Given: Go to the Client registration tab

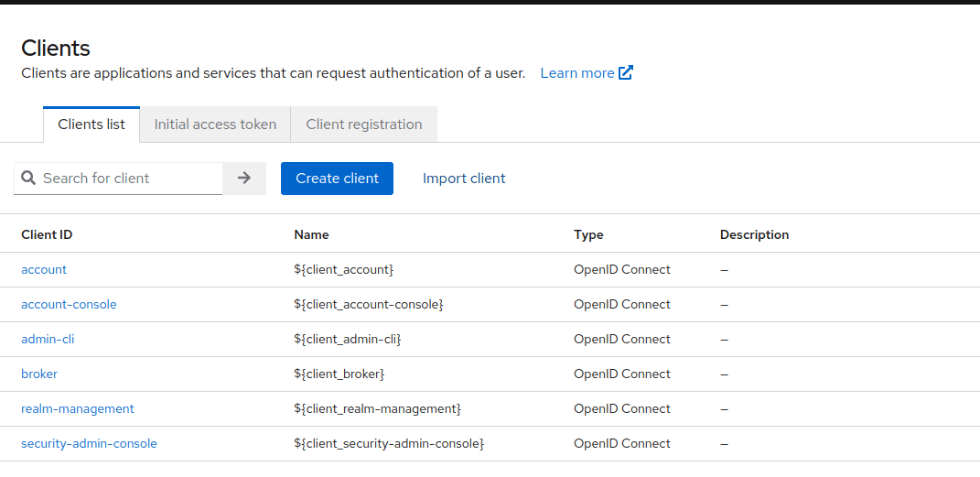Looking at the screenshot, I should click(x=364, y=125).
